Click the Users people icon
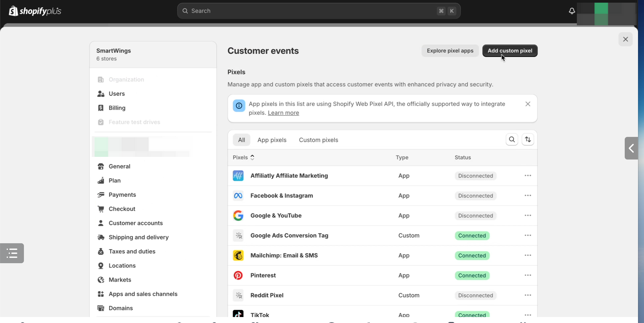The height and width of the screenshot is (323, 644). pyautogui.click(x=101, y=94)
